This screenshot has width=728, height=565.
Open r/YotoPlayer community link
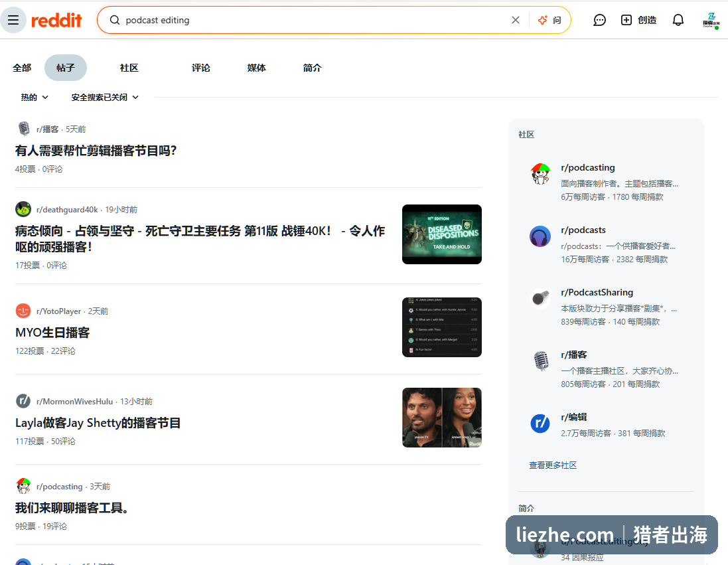58,311
